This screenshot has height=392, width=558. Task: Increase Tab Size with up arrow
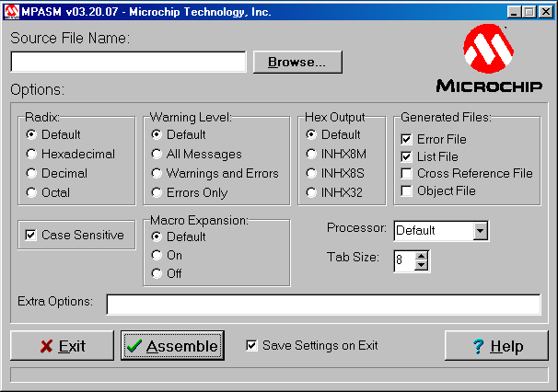coord(422,256)
